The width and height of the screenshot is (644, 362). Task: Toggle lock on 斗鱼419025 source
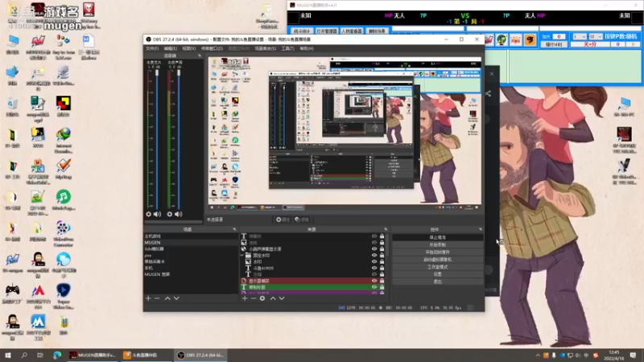(382, 268)
